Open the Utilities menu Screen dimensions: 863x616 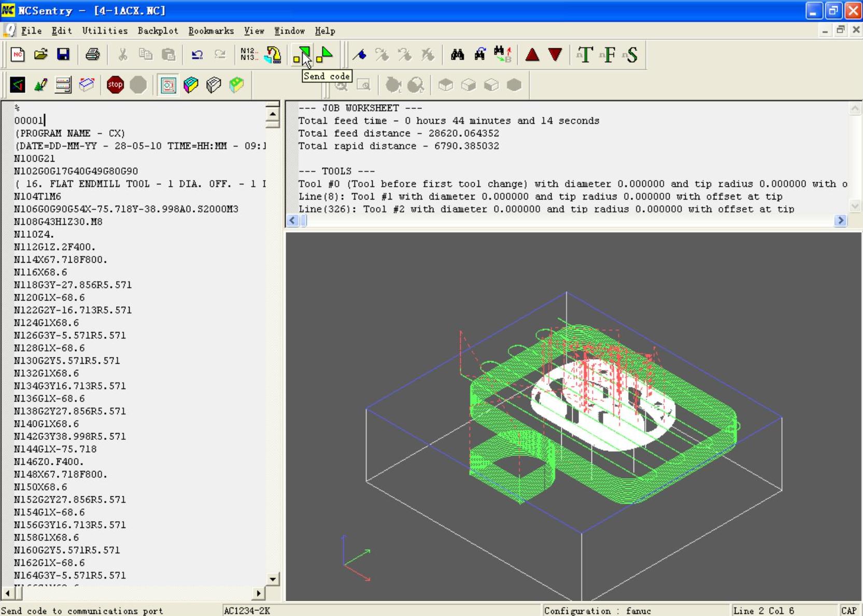point(105,31)
